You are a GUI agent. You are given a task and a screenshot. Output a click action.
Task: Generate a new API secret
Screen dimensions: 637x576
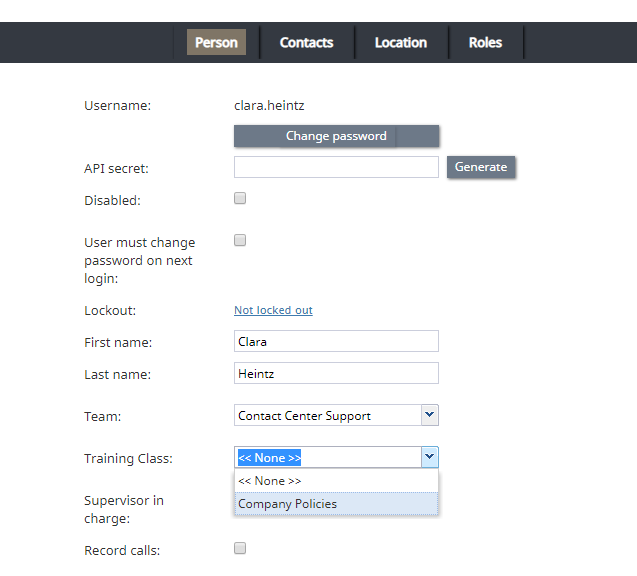[x=481, y=167]
